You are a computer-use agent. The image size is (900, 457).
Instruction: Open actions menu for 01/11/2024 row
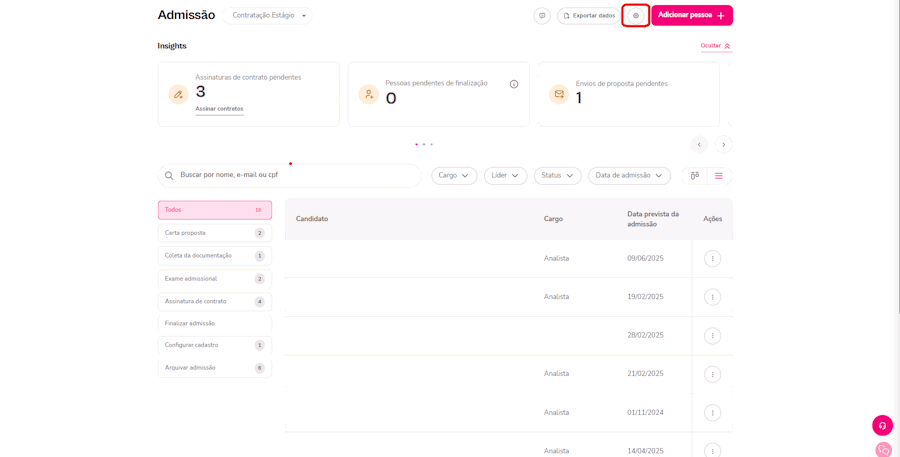coord(712,413)
